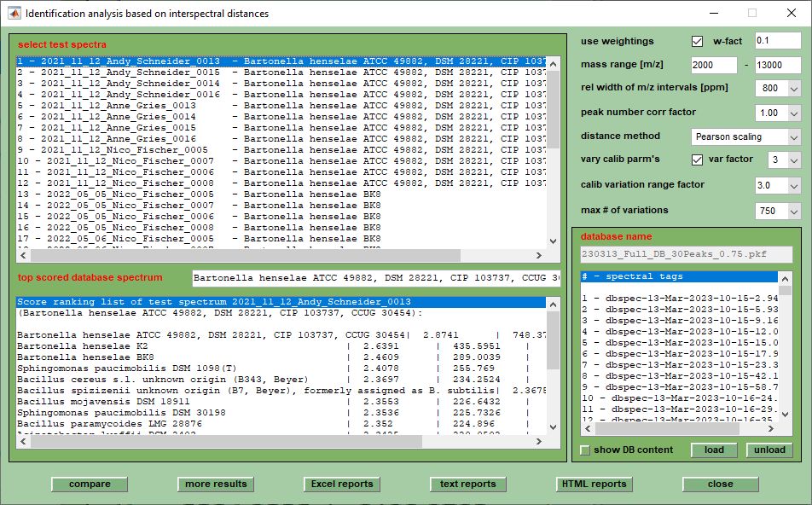Click the more results button
The height and width of the screenshot is (505, 812).
[216, 484]
